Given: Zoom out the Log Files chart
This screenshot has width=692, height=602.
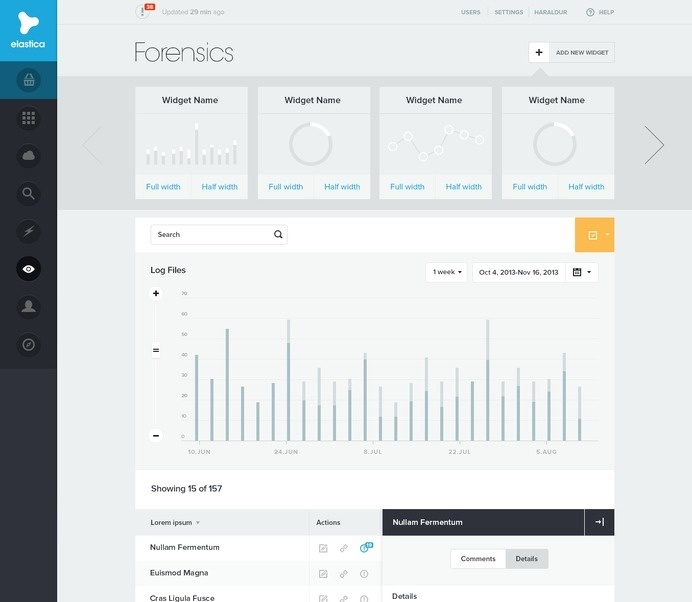Looking at the screenshot, I should (x=156, y=436).
